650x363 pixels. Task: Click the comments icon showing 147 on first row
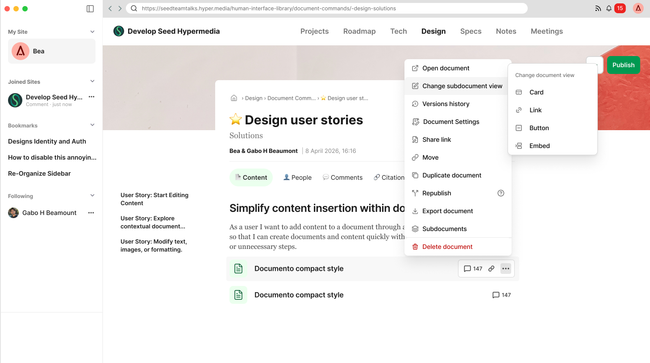tap(473, 269)
